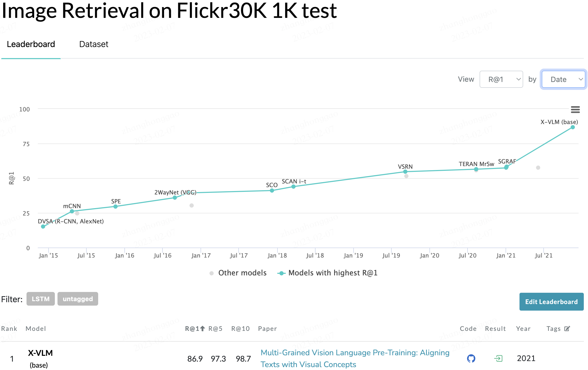
Task: Expand the Date 'by' dropdown
Action: tap(563, 79)
